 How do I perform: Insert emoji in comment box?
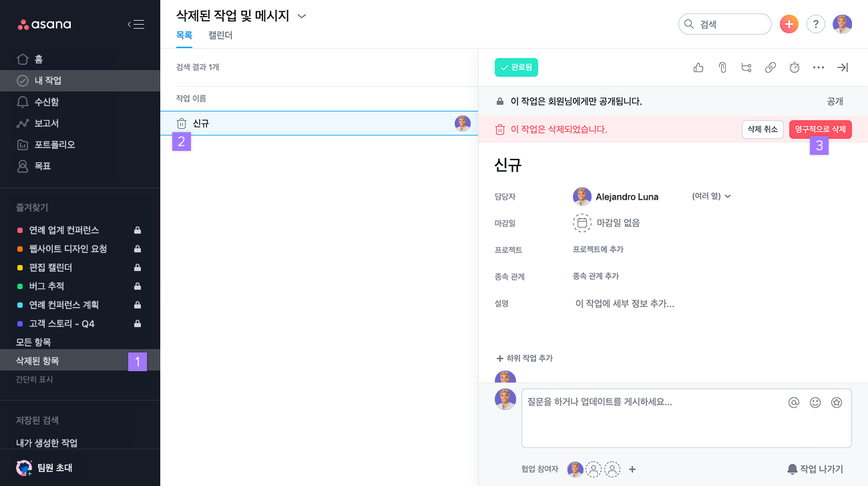[815, 403]
